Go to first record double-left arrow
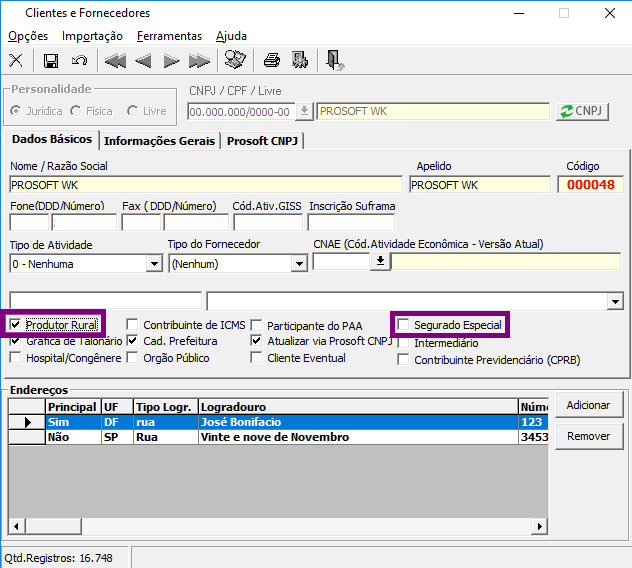 click(x=115, y=61)
